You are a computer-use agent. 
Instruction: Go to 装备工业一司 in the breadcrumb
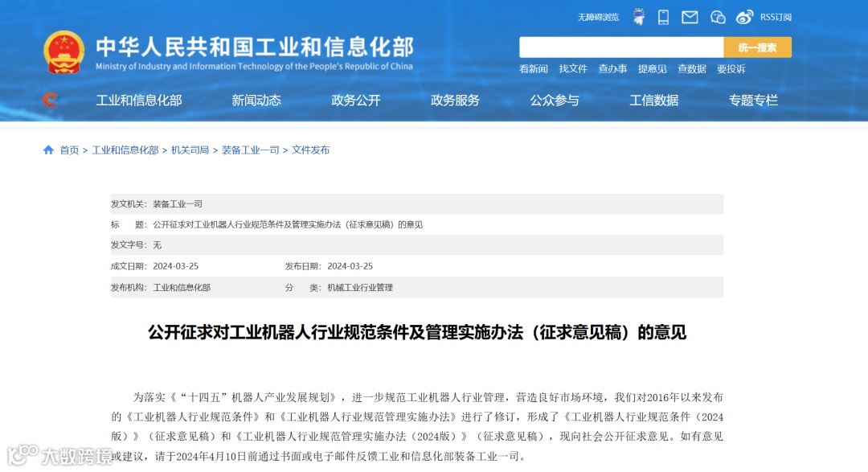click(x=250, y=150)
